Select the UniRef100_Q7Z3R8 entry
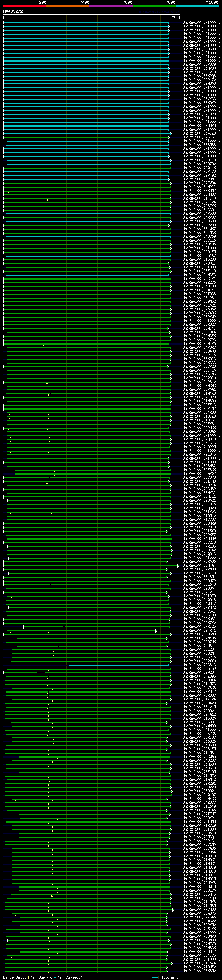 click(199, 114)
